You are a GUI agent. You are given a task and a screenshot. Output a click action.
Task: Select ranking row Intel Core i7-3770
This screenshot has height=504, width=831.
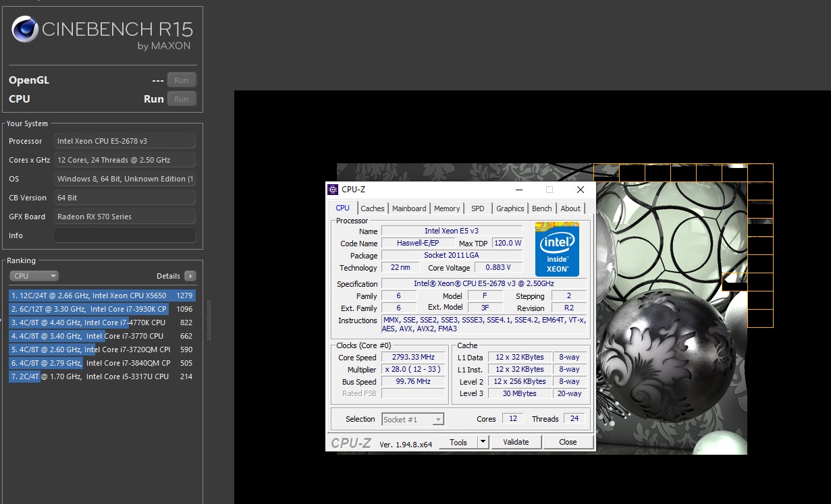pyautogui.click(x=102, y=336)
